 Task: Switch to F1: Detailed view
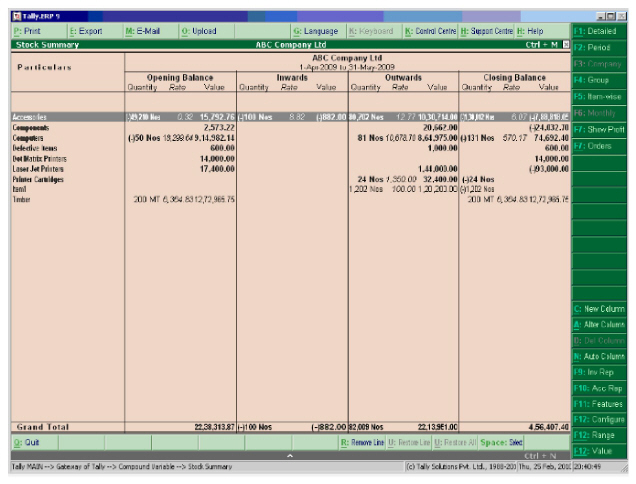click(599, 31)
